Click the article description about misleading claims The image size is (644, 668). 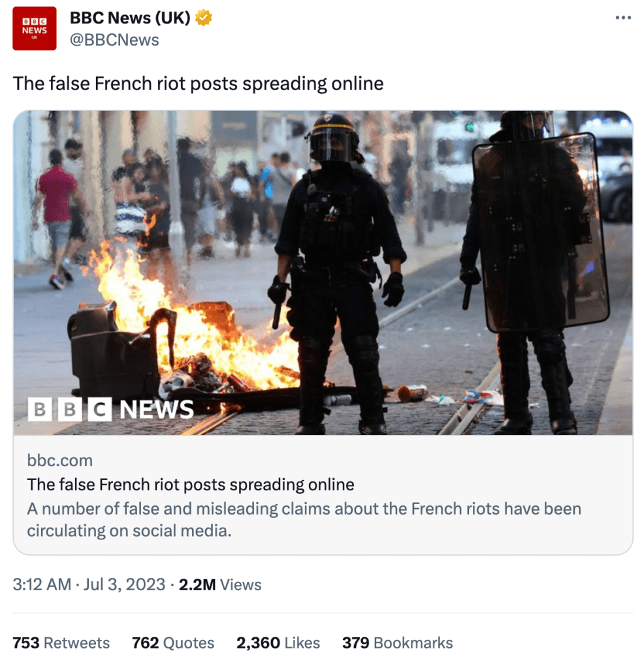coord(304,520)
